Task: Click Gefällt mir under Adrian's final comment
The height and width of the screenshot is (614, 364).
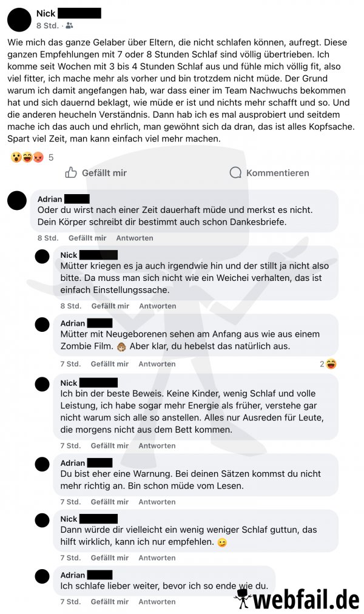Action: click(x=110, y=601)
